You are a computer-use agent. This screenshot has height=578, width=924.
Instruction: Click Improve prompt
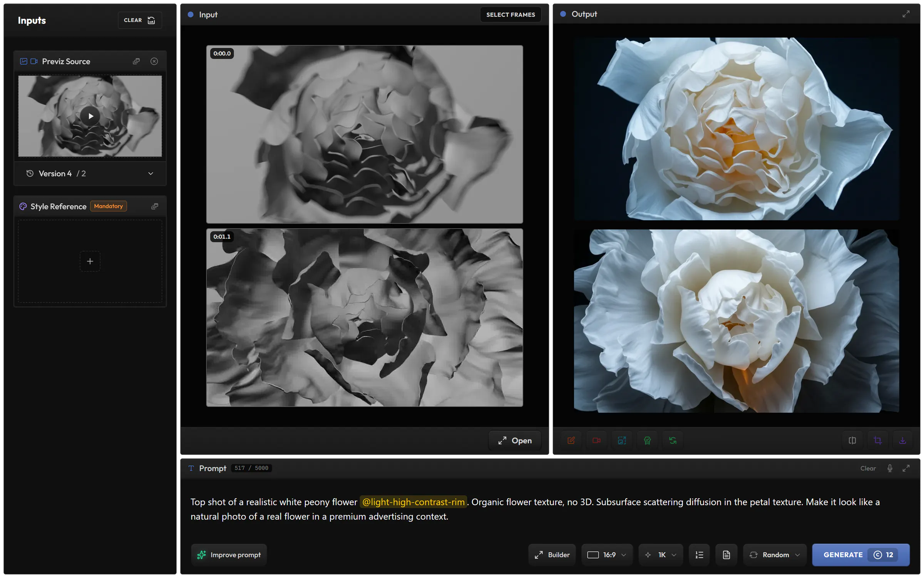click(229, 554)
